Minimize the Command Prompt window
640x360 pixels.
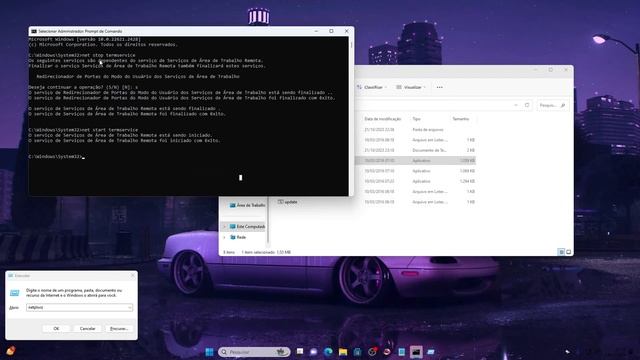tap(316, 31)
